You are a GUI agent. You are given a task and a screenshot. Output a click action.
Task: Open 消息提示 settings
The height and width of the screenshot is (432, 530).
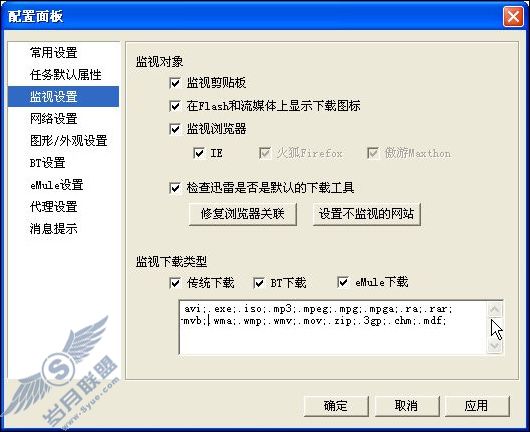tap(53, 229)
